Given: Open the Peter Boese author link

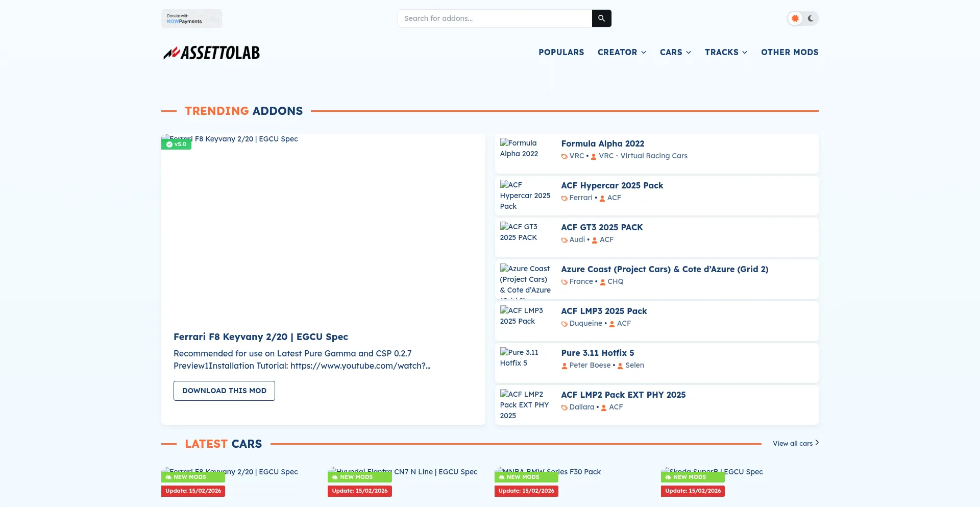Looking at the screenshot, I should pos(590,365).
